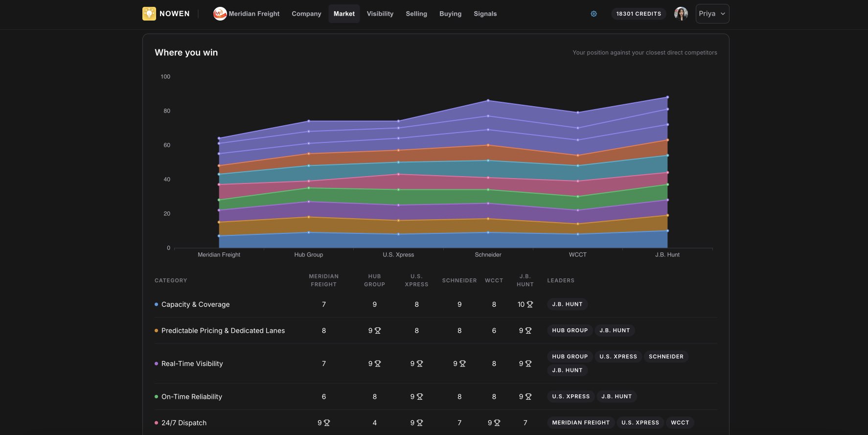The height and width of the screenshot is (435, 868).
Task: Click the Meridian Freight company name in navbar
Action: click(254, 14)
